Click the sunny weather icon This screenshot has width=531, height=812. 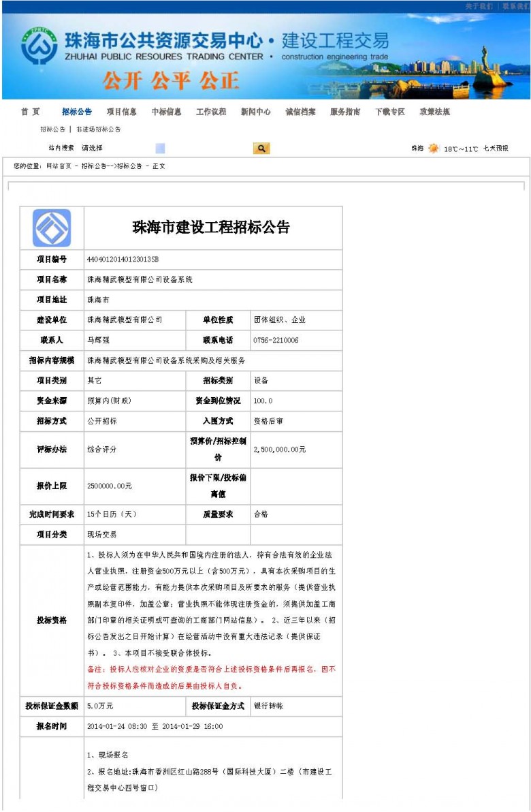[x=434, y=149]
